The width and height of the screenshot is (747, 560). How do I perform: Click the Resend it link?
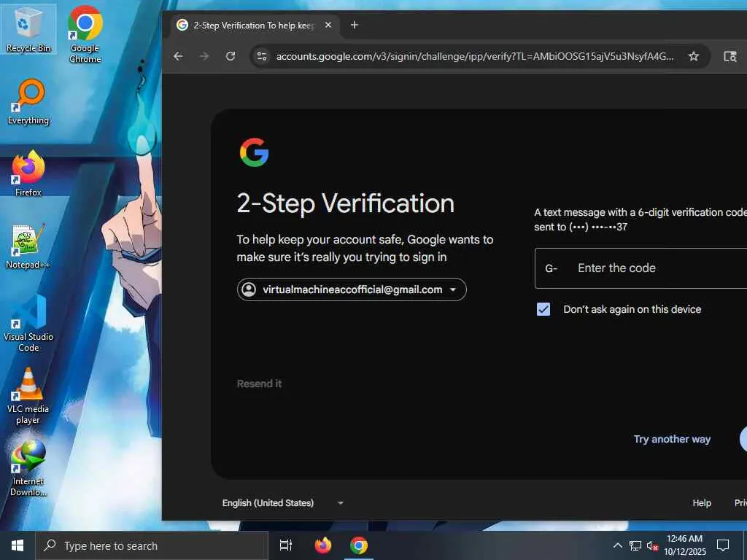click(x=259, y=384)
